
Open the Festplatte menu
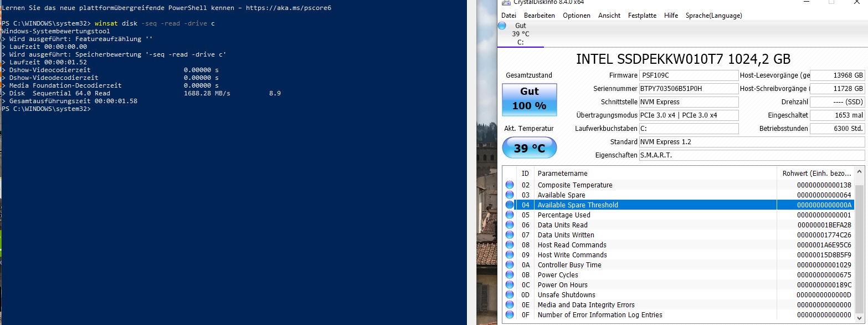[x=643, y=16]
